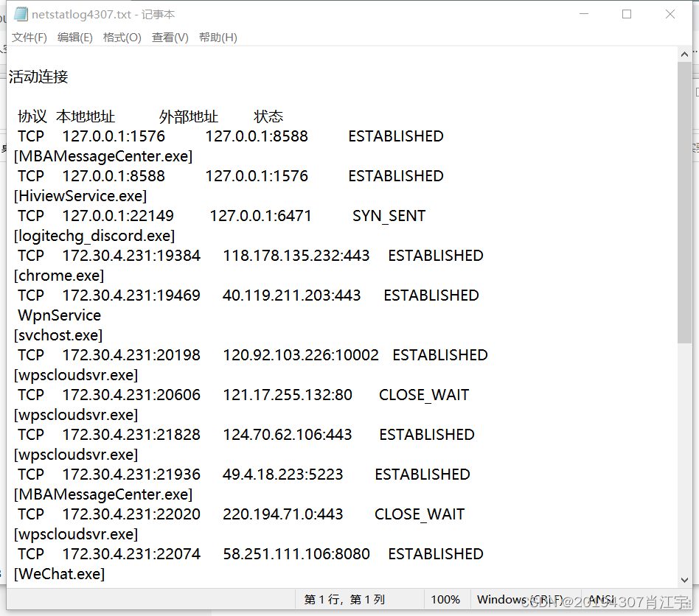Click the SYN_SENT state text
This screenshot has width=699, height=616.
pos(389,216)
